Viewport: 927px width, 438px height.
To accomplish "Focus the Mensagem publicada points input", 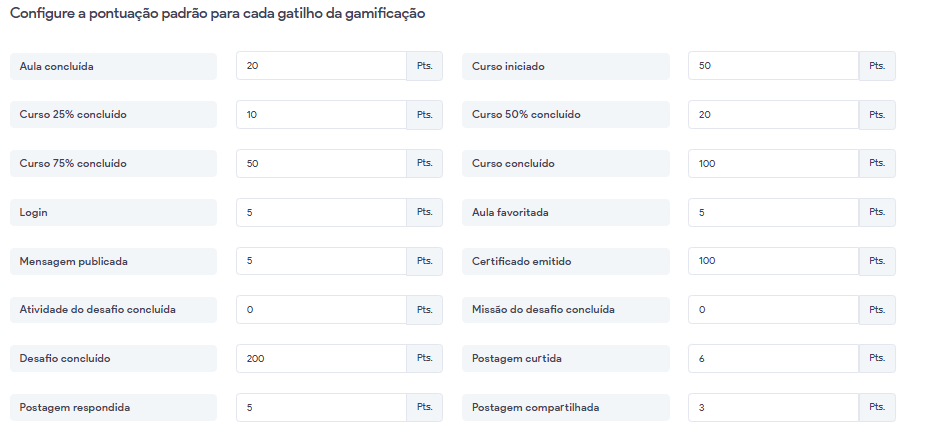I will [x=321, y=261].
